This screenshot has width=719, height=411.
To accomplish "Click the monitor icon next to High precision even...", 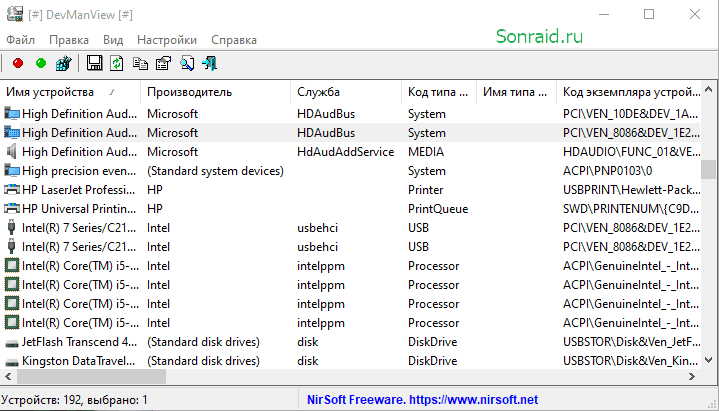I will pos(12,171).
